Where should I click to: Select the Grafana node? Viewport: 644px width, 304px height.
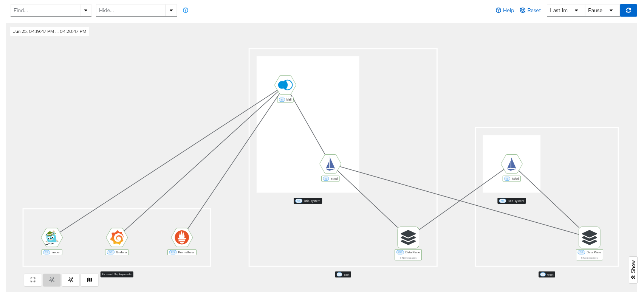tap(117, 237)
